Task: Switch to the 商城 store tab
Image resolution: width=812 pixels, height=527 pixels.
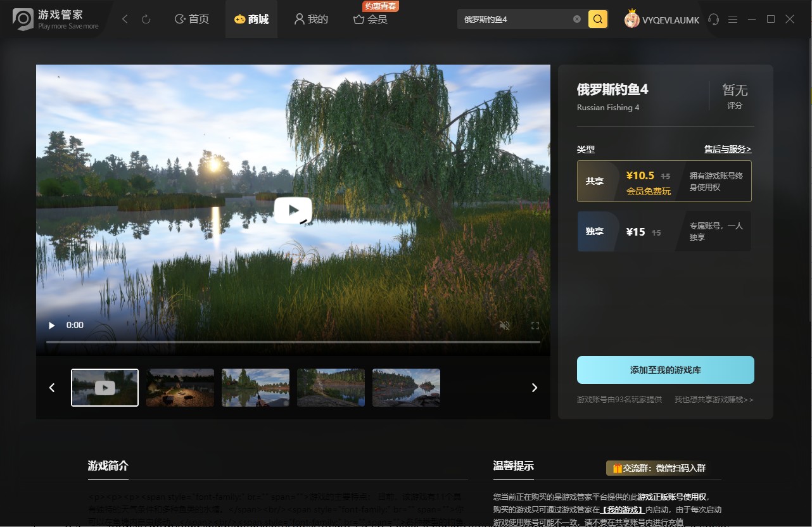Action: click(251, 20)
